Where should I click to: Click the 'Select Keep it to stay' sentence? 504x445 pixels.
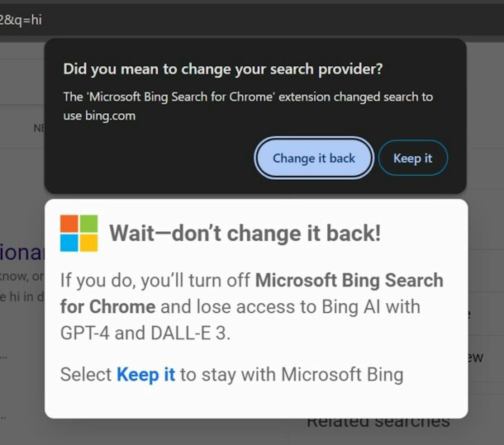point(231,374)
